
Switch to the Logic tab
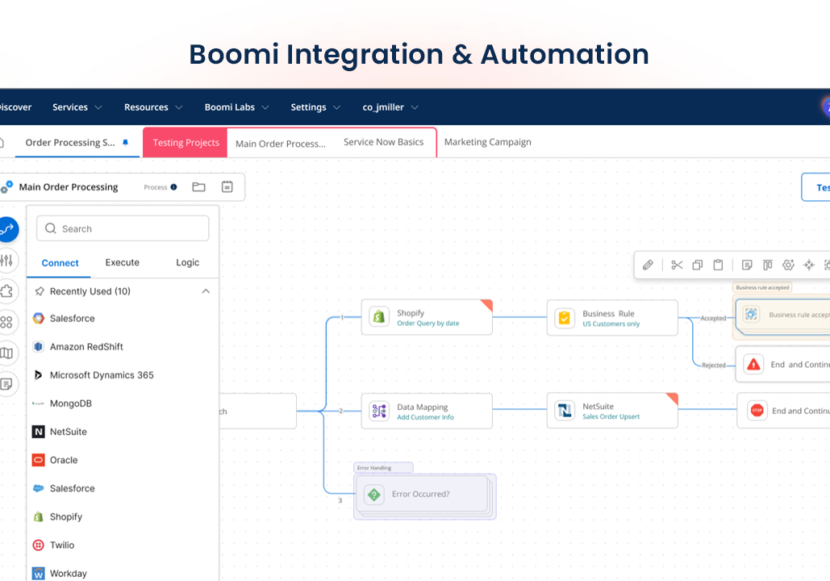click(186, 262)
